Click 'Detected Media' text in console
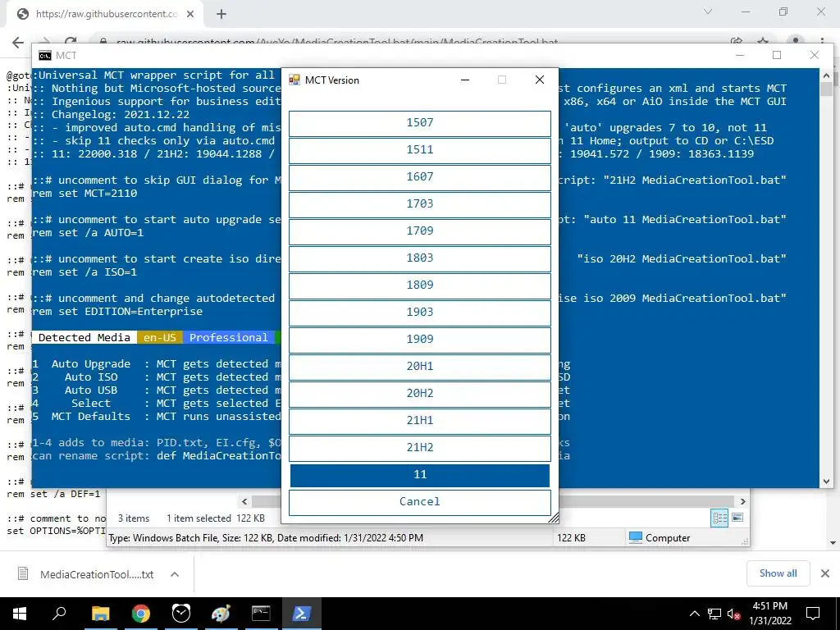 pos(84,337)
